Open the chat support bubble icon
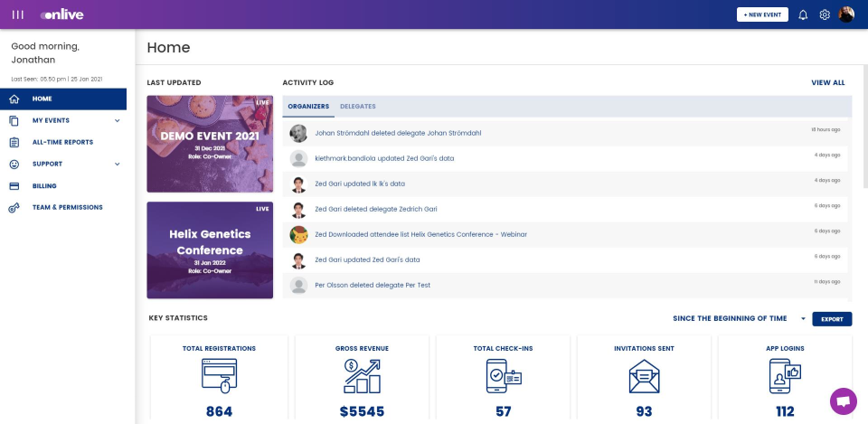Viewport: 868px width, 424px height. [x=843, y=400]
